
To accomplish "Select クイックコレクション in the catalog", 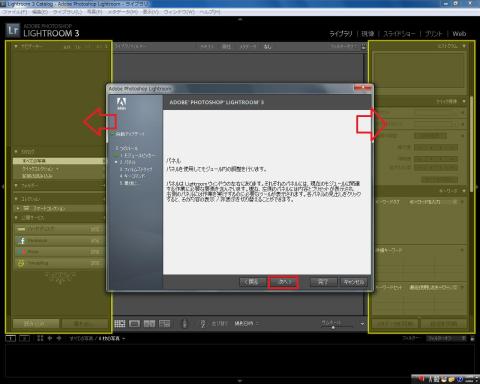I will (x=59, y=169).
